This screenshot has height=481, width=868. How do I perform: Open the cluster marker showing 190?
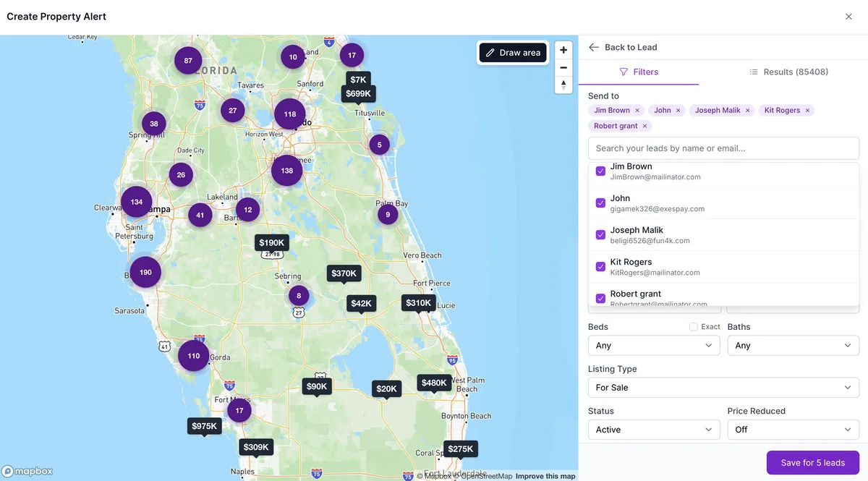tap(145, 272)
